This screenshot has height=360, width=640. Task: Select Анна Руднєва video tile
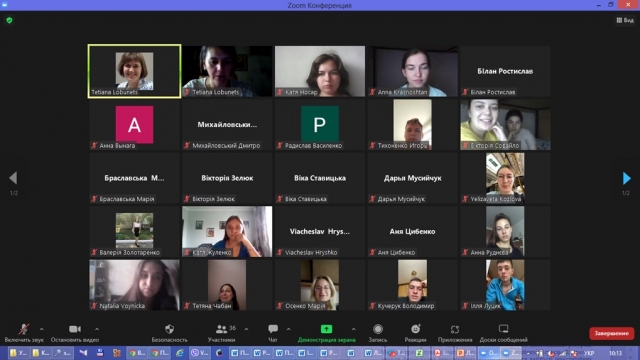(x=505, y=231)
